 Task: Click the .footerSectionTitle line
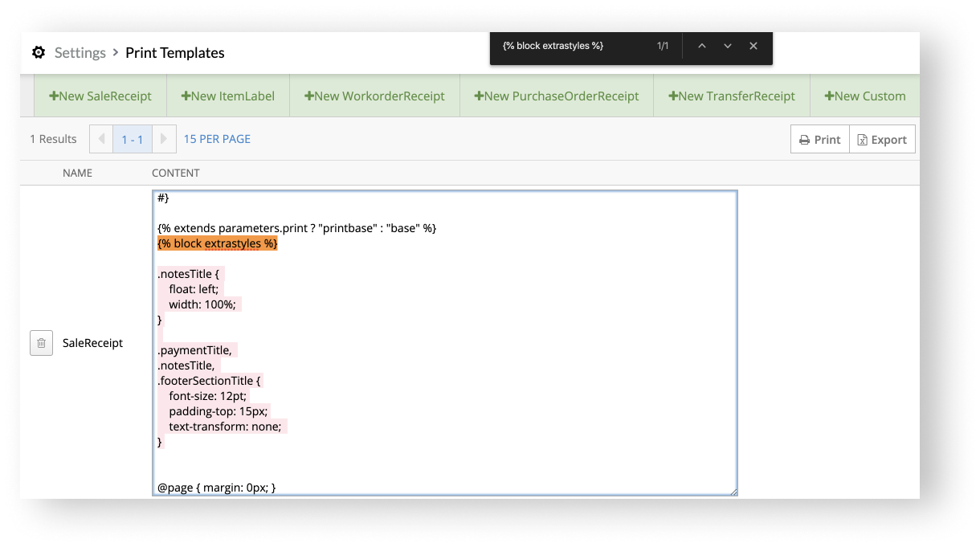pos(210,381)
